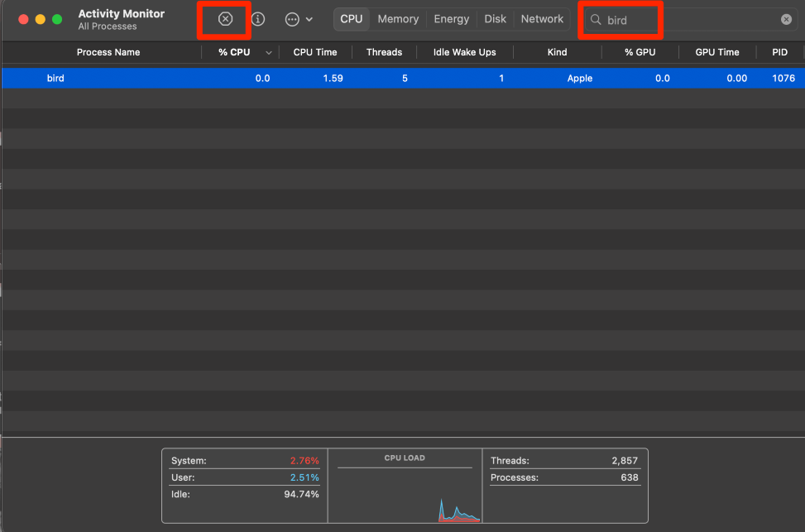
Task: Open the Energy monitoring pane
Action: (x=451, y=18)
